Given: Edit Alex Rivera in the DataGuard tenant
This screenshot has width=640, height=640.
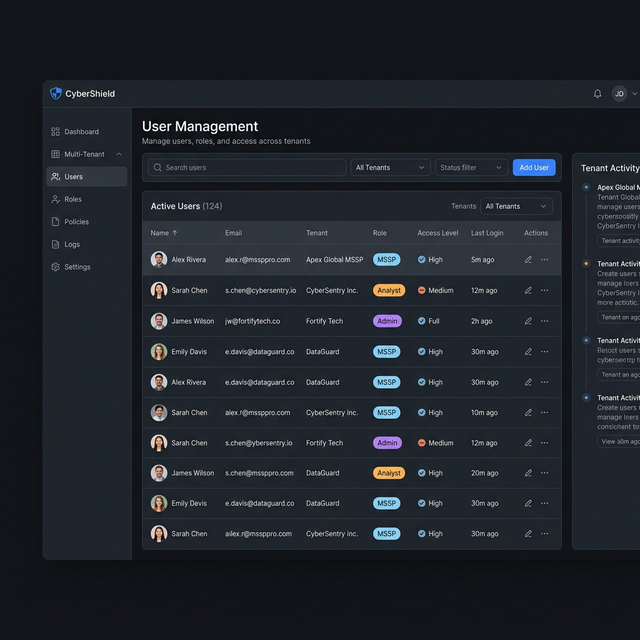Looking at the screenshot, I should click(528, 382).
